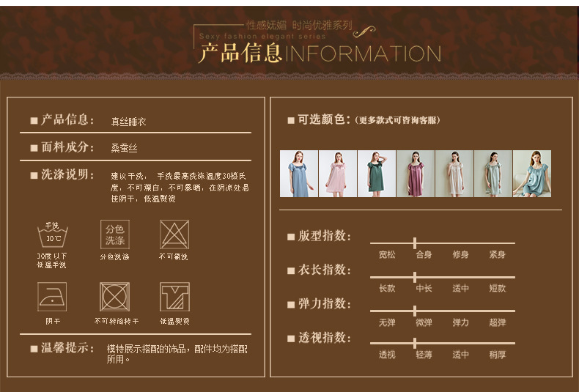Click the 产品信息 INFORMATION heading
The image size is (579, 392).
pos(320,53)
